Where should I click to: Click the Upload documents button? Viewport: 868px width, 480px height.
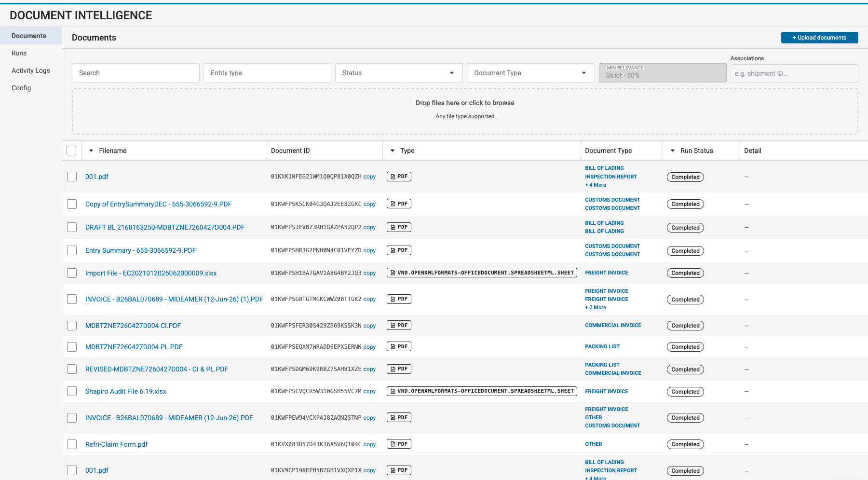[x=819, y=38]
